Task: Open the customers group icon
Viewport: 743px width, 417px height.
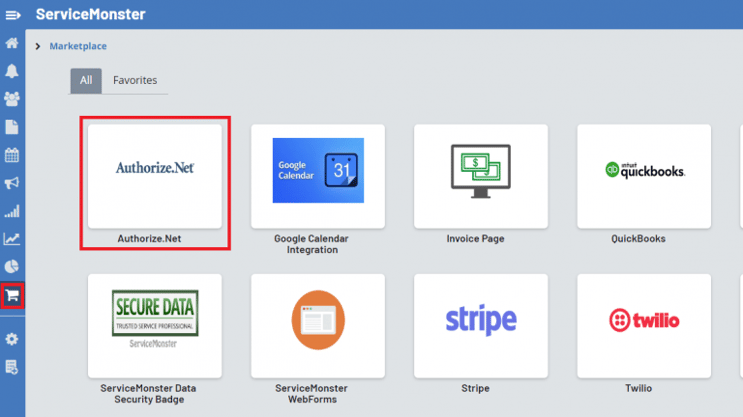Action: 12,99
